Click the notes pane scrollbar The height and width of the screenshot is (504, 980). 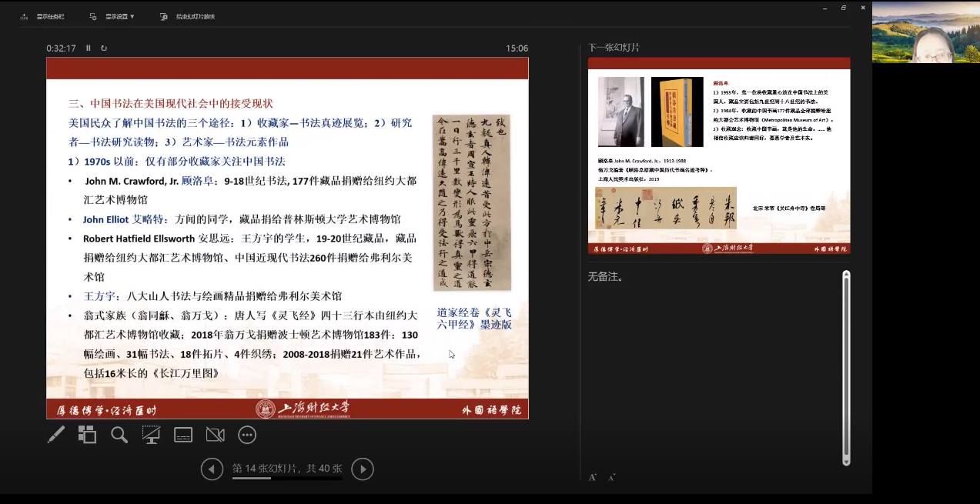coord(846,368)
